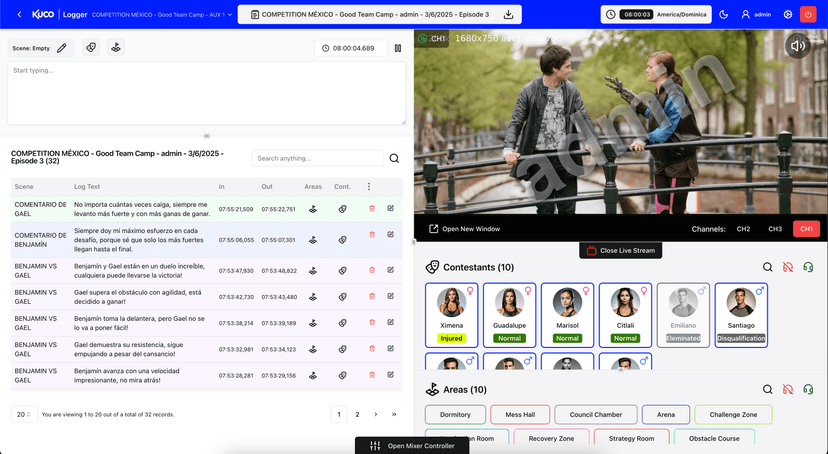Open the rows-per-page dropdown showing 20
828x454 pixels.
(x=24, y=414)
